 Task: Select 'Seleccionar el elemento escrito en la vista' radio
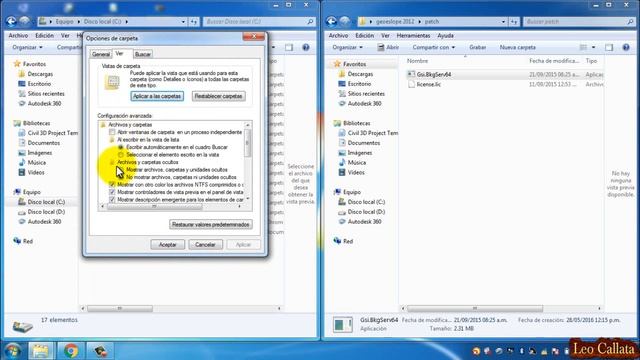tap(120, 155)
